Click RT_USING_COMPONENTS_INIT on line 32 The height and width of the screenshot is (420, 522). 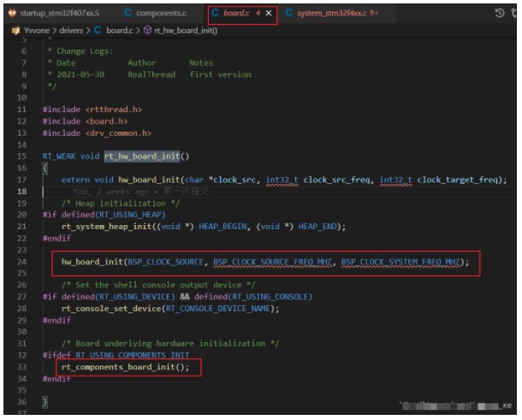click(133, 356)
